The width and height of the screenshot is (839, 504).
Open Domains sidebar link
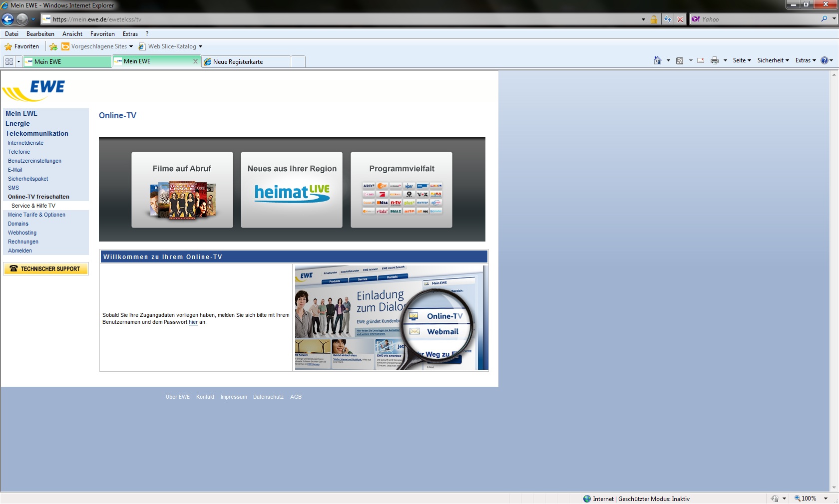[x=18, y=224]
